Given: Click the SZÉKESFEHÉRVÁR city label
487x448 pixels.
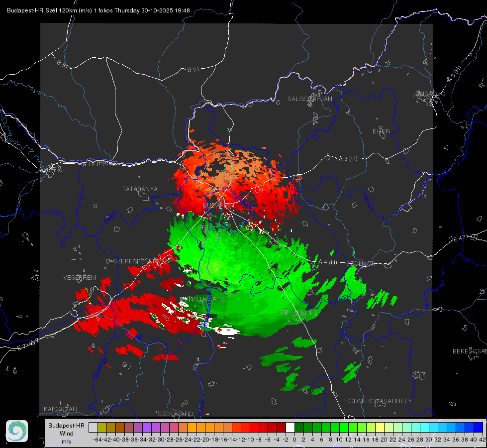Looking at the screenshot, I should (x=143, y=261).
